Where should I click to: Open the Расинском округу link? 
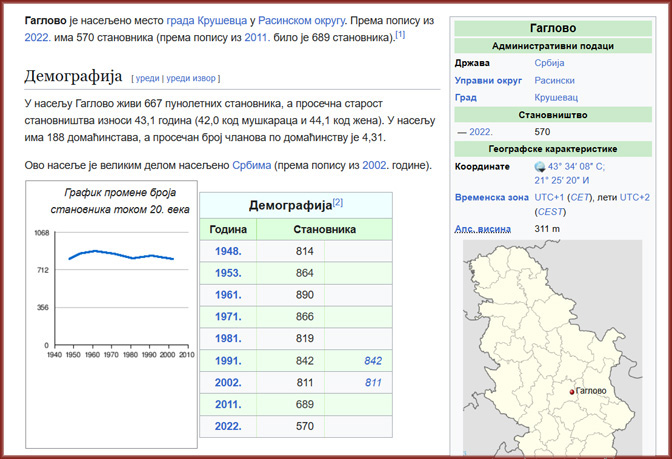click(302, 20)
